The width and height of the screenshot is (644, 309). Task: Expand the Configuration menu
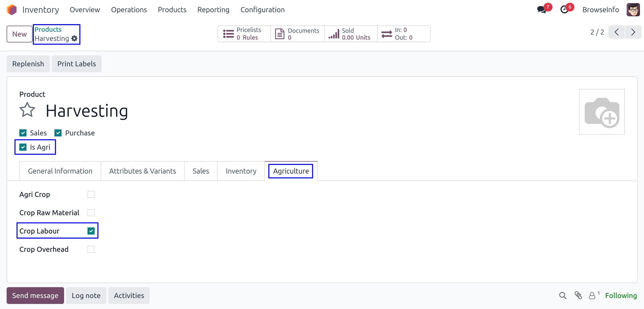(262, 10)
